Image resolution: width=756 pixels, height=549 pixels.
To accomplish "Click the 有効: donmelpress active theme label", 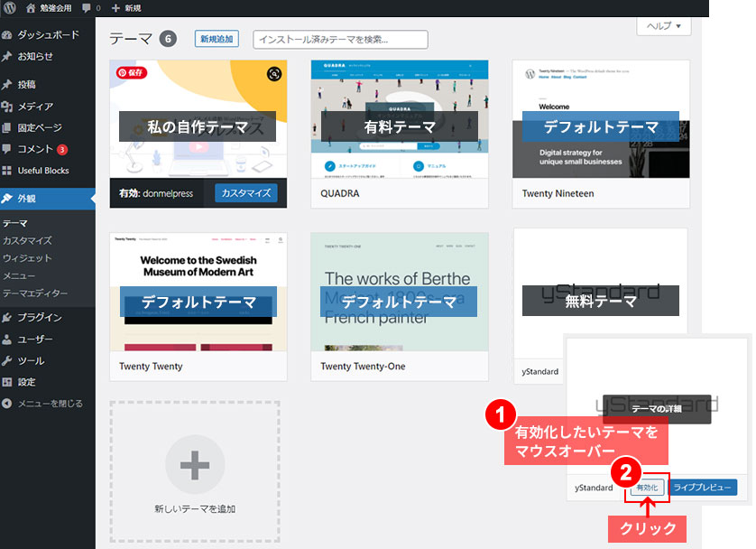I will [x=156, y=193].
